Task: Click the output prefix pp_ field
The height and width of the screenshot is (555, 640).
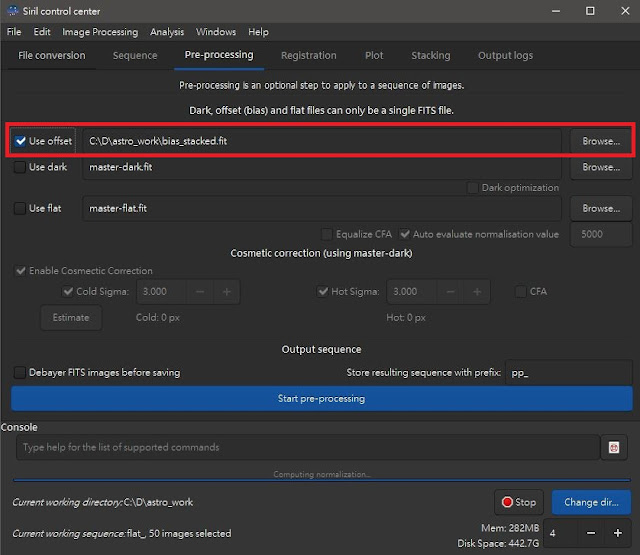Action: 569,373
